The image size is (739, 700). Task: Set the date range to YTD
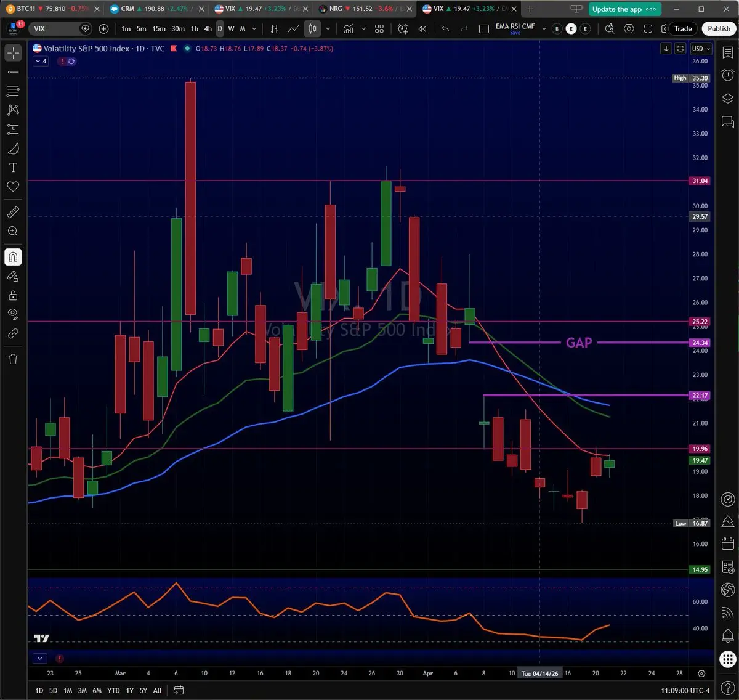tap(113, 690)
